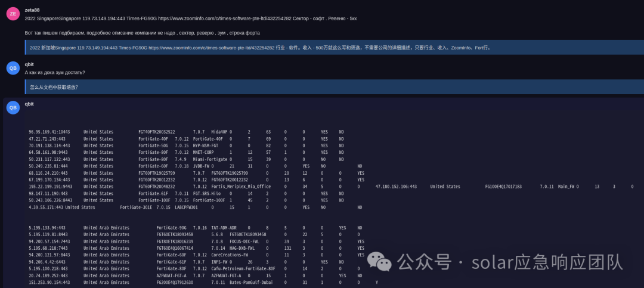Select the UAE row 5.195.100.218:443
644x288 pixels.
tap(194, 269)
